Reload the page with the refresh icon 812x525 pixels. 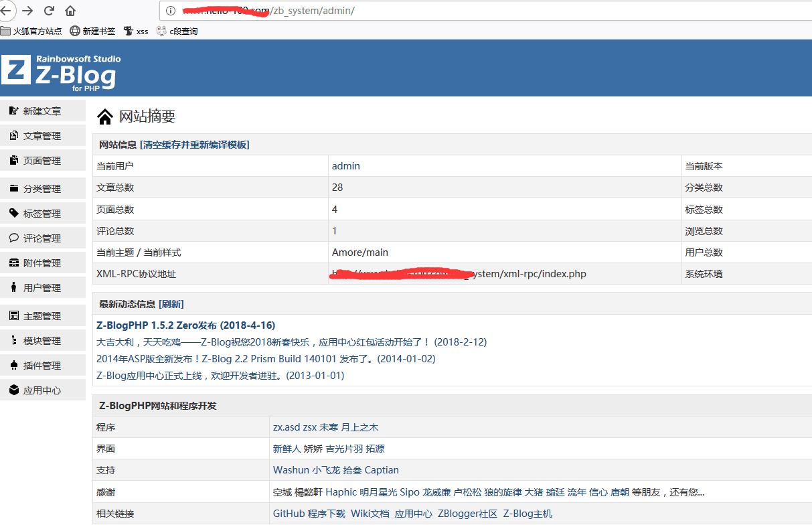tap(49, 11)
